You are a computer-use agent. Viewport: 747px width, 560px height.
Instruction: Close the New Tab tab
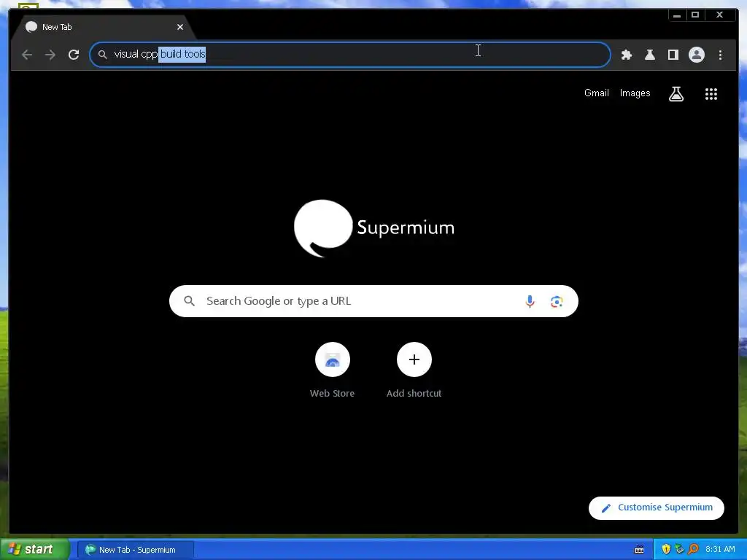pos(180,27)
